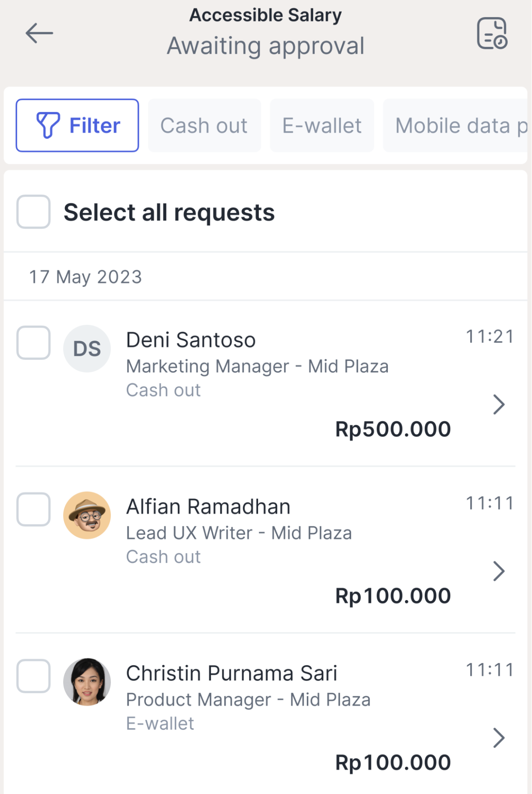
Task: Click Christin Purnama Sari's name
Action: click(x=231, y=673)
